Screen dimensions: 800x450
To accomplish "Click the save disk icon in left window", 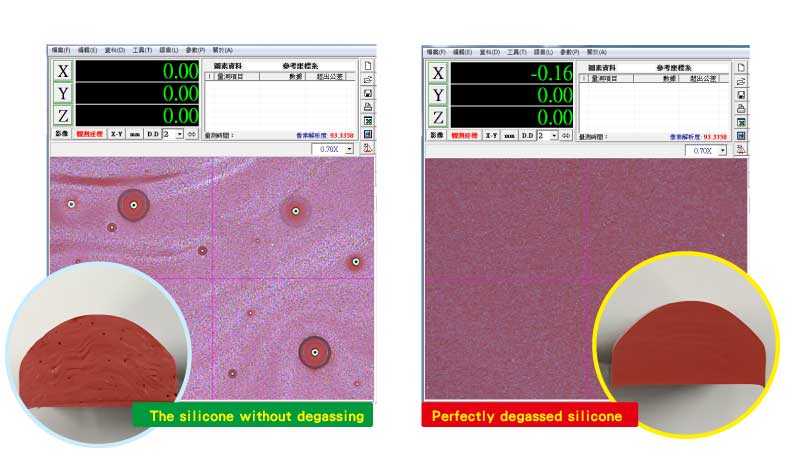I will click(367, 93).
